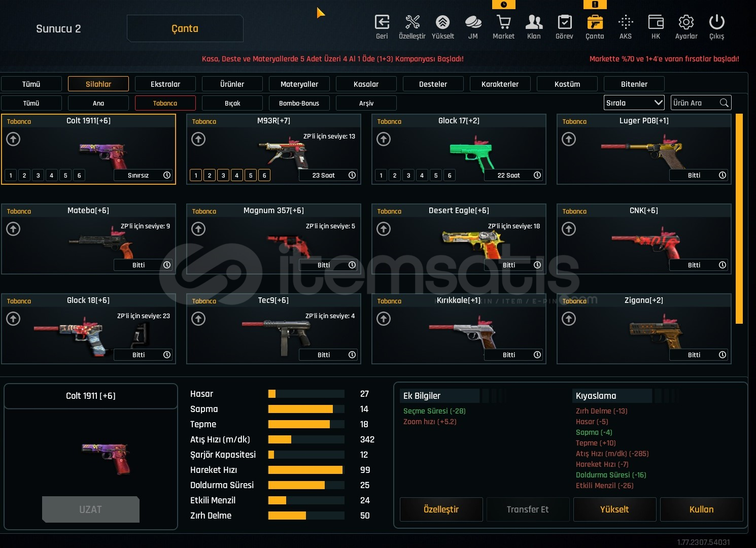This screenshot has height=548, width=756.
Task: Toggle slot 1 on Colt 1911 card
Action: pyautogui.click(x=11, y=176)
